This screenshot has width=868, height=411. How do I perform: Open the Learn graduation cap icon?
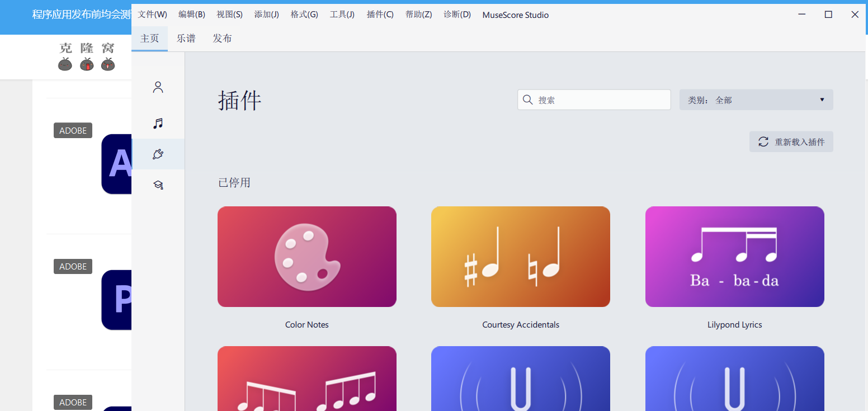point(158,185)
